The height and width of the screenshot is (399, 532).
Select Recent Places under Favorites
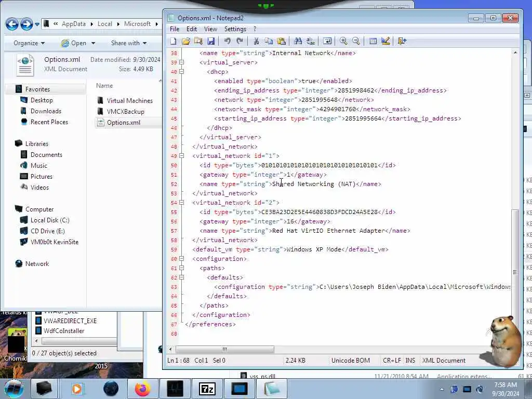point(49,122)
